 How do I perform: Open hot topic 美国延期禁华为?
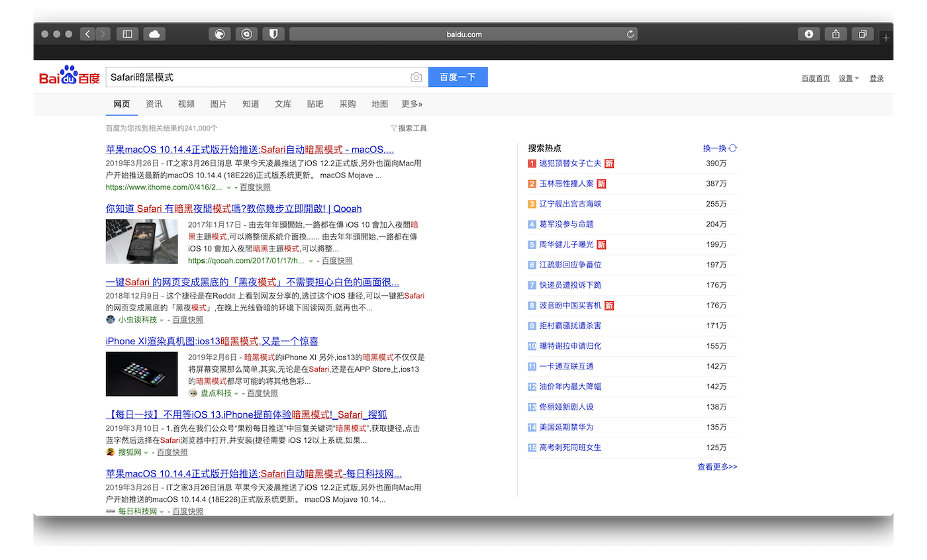point(566,427)
